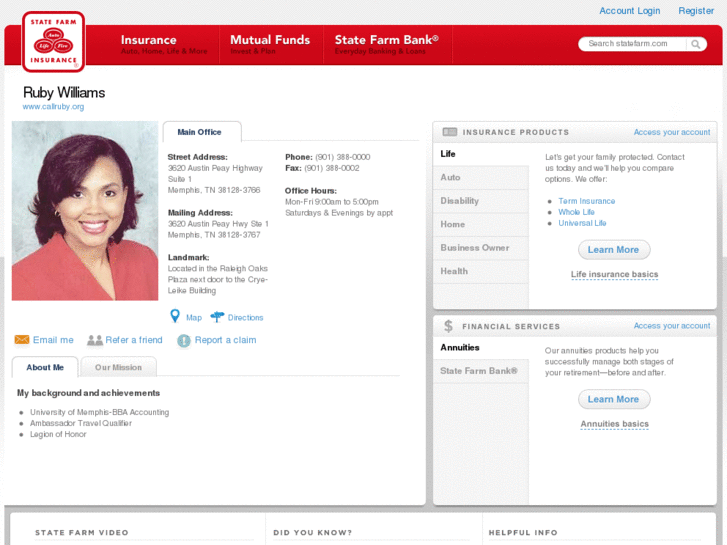The image size is (727, 545).
Task: Click the University of Memphis-BBA Accounting item
Action: 100,412
